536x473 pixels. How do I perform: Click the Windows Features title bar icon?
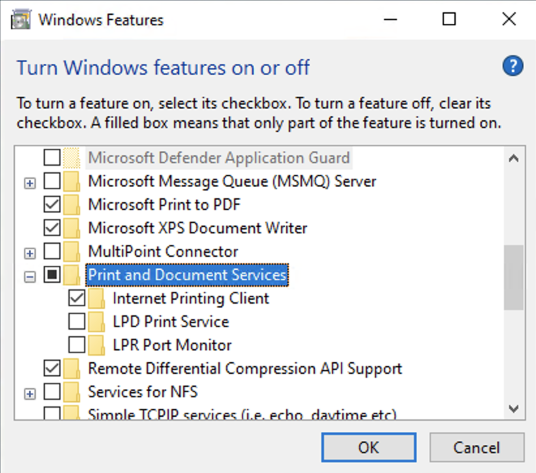[x=21, y=19]
